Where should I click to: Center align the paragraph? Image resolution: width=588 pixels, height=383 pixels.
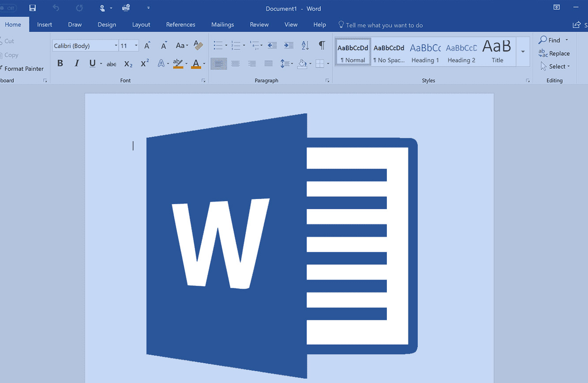pyautogui.click(x=235, y=64)
